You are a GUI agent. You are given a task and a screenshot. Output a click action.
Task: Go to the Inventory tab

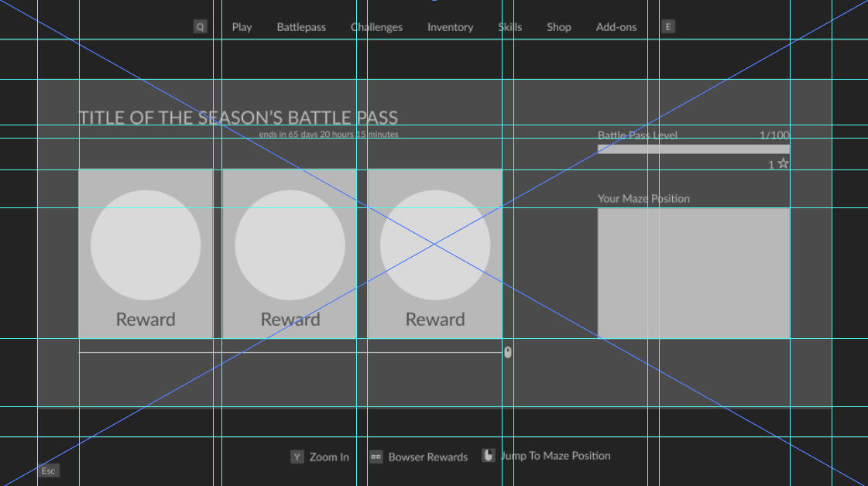[450, 26]
